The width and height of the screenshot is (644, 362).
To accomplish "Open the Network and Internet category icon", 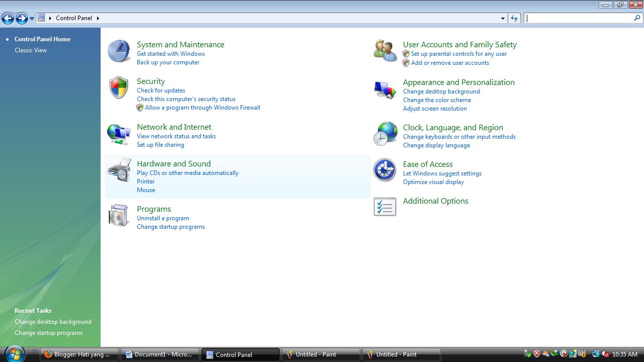I will 119,134.
